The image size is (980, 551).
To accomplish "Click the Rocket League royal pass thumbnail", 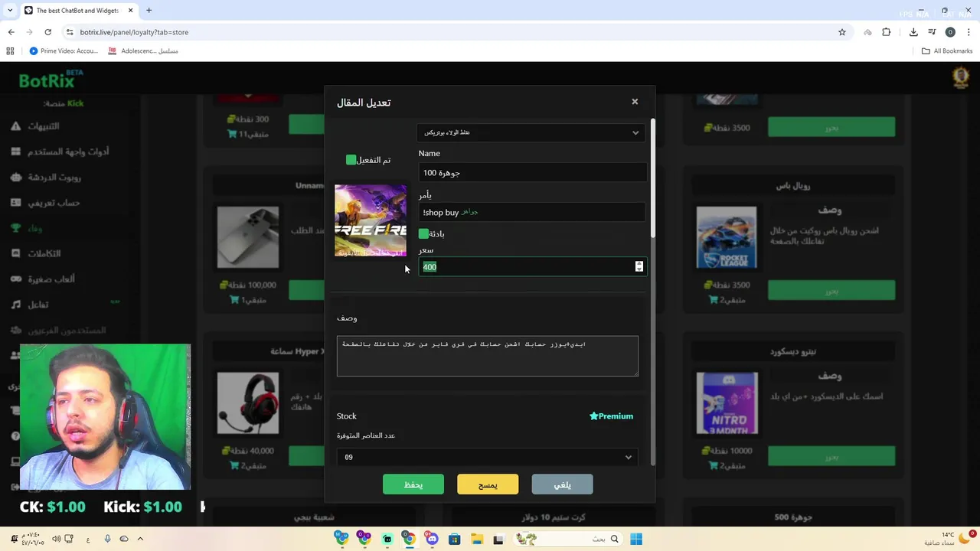I will 727,237.
